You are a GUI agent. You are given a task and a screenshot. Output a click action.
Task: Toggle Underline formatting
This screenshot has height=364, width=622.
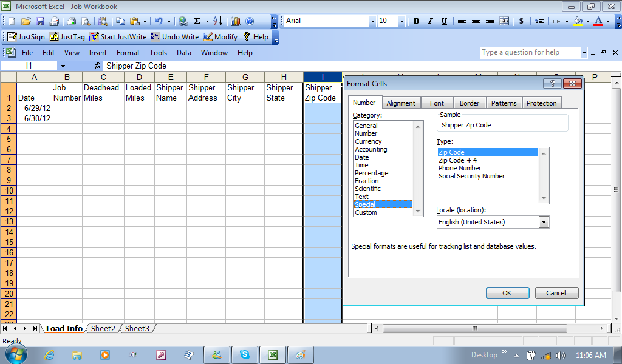click(x=444, y=21)
